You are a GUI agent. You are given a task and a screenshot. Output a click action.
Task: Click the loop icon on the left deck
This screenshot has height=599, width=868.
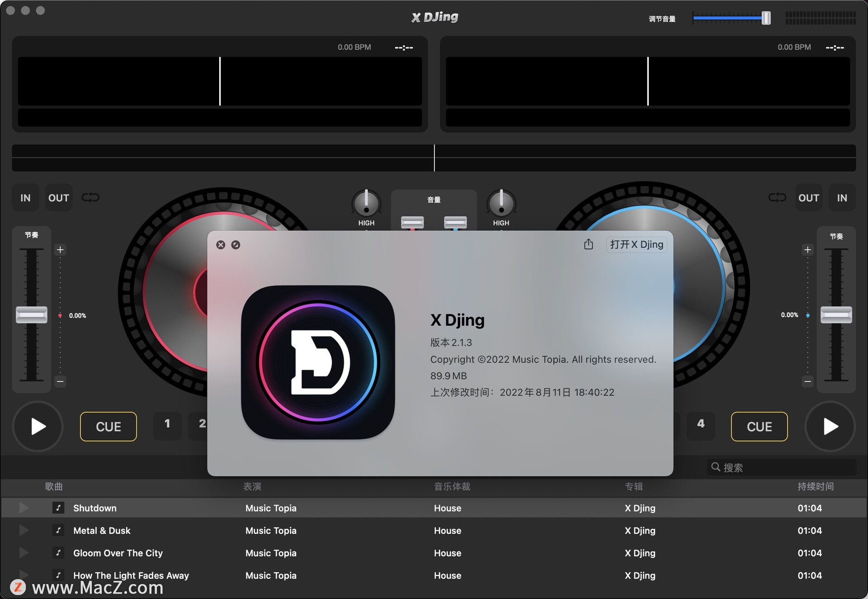tap(91, 198)
